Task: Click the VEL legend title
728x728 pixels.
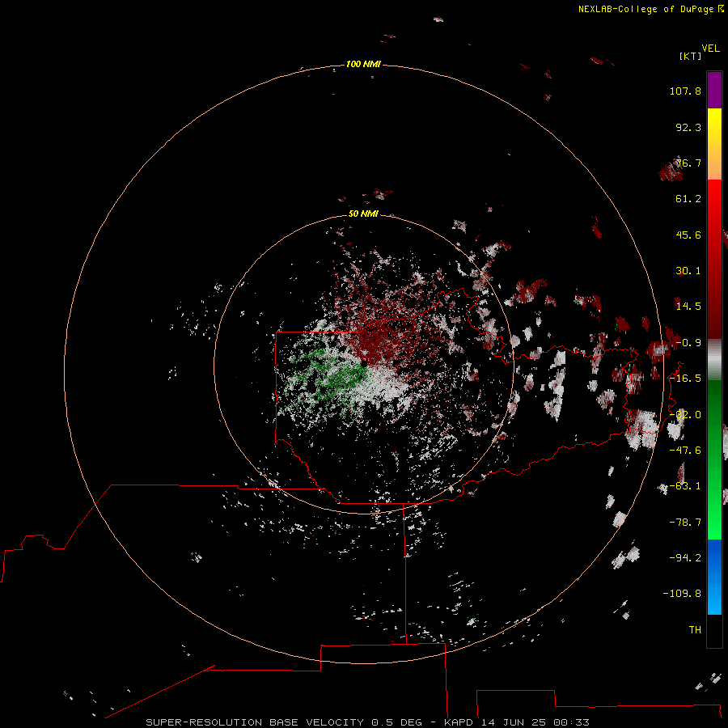Action: point(710,49)
